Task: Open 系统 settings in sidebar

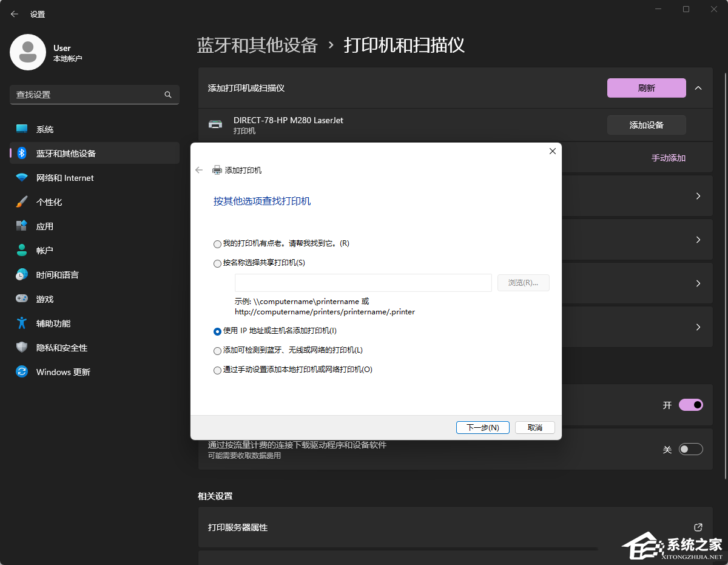Action: tap(95, 129)
